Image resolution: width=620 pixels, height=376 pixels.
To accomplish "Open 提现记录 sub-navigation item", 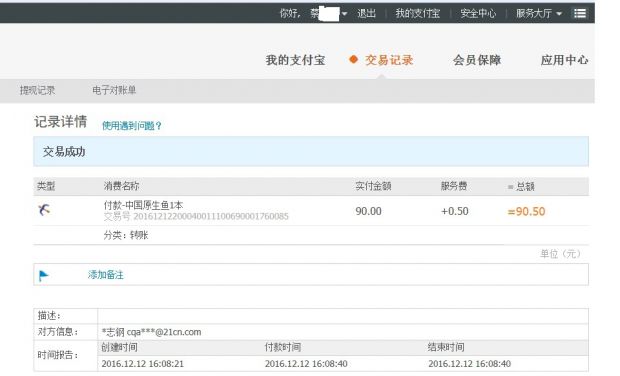I will 38,90.
